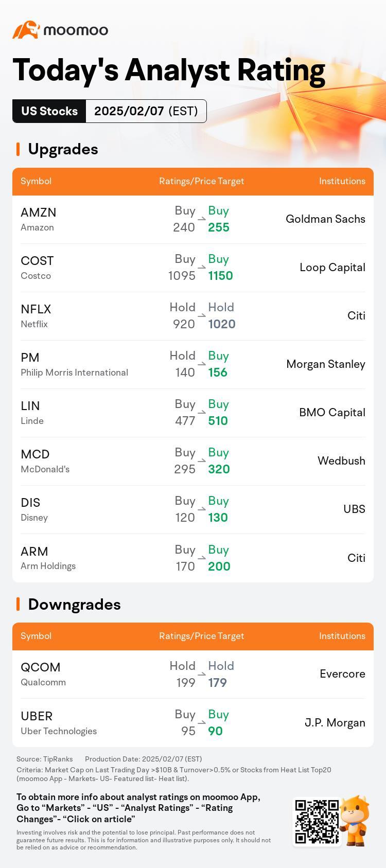
Task: Click the arrow in the UBER rating row
Action: coord(202,722)
